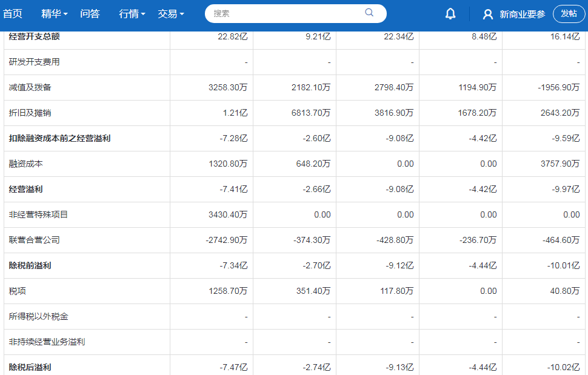Focus the 搜索 search input field
This screenshot has height=375, width=588.
coord(285,13)
